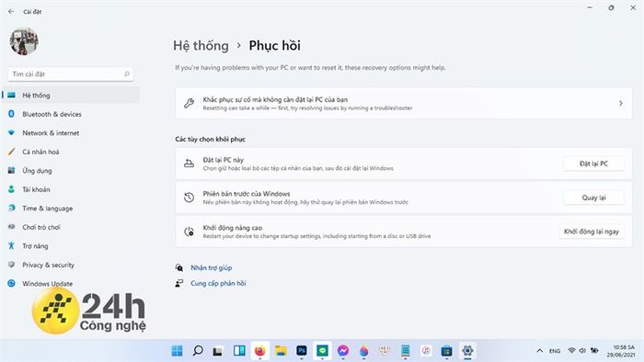Show hidden system tray icons

(540, 351)
